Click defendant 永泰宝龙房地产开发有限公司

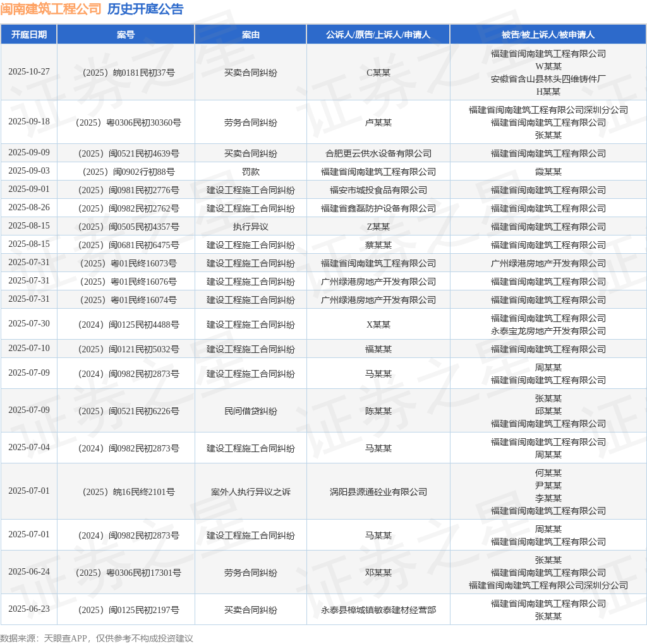[x=548, y=331]
